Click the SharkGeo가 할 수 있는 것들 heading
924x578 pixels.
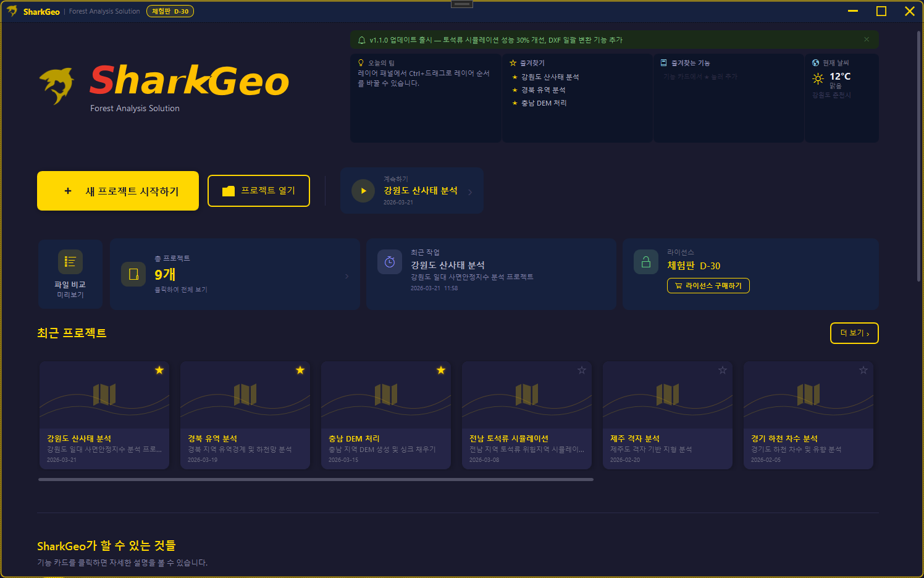tap(106, 546)
